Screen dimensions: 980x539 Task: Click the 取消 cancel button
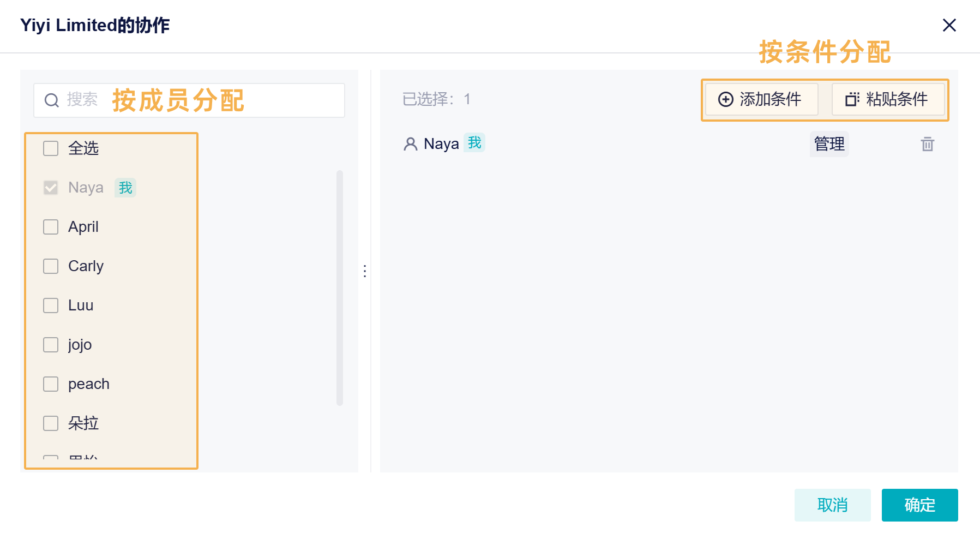832,505
